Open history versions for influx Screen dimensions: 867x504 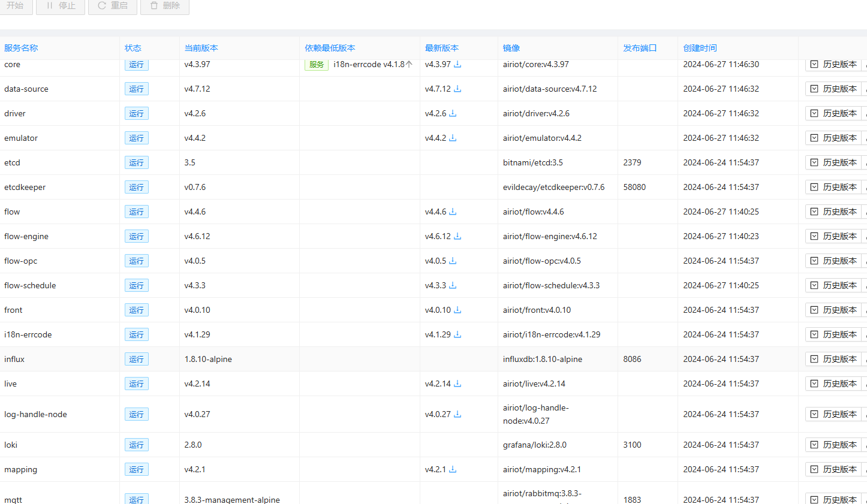click(833, 359)
